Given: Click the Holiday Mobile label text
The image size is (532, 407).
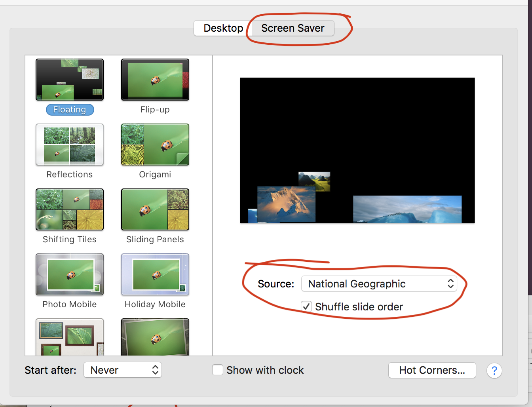Looking at the screenshot, I should click(155, 304).
